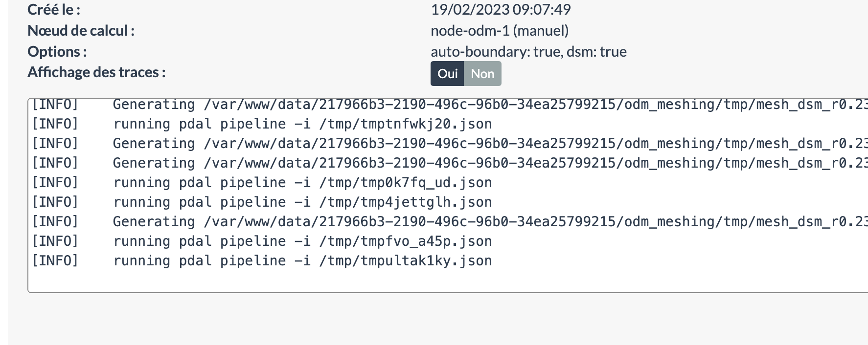Image resolution: width=868 pixels, height=345 pixels.
Task: Click the Options label
Action: (57, 51)
